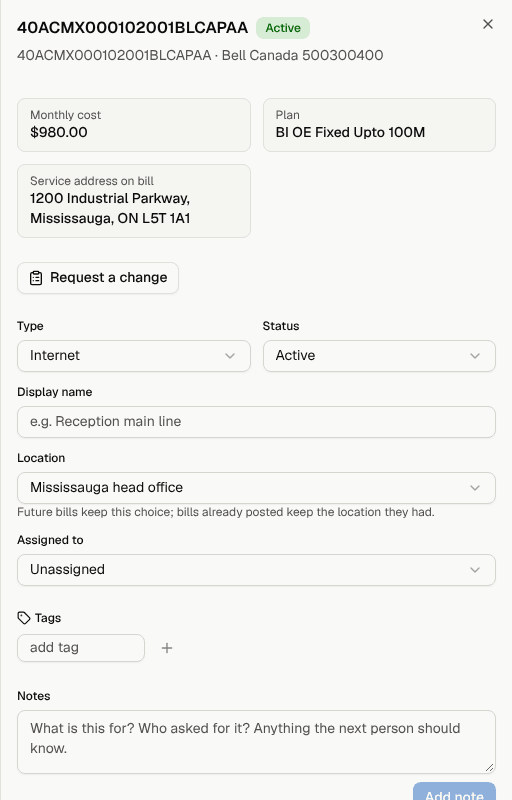Click the Monthly cost $980.00 value
512x800 pixels.
click(x=59, y=132)
